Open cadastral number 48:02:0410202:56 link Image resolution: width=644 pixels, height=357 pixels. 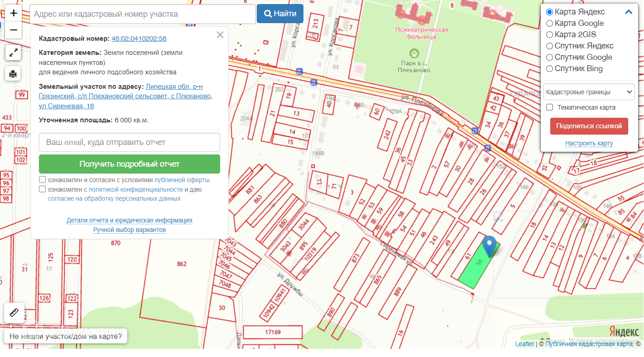[x=139, y=39]
